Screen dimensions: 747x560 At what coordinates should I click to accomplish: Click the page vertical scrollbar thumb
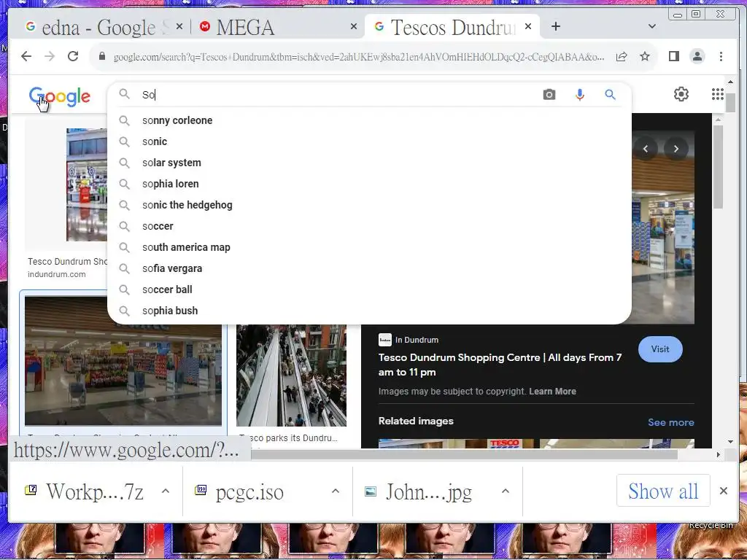[730, 103]
